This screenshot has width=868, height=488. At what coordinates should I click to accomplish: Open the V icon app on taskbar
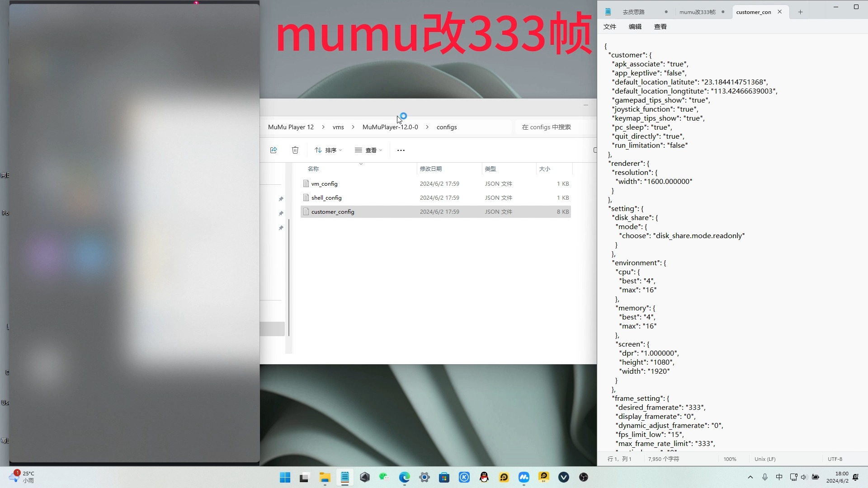point(564,478)
